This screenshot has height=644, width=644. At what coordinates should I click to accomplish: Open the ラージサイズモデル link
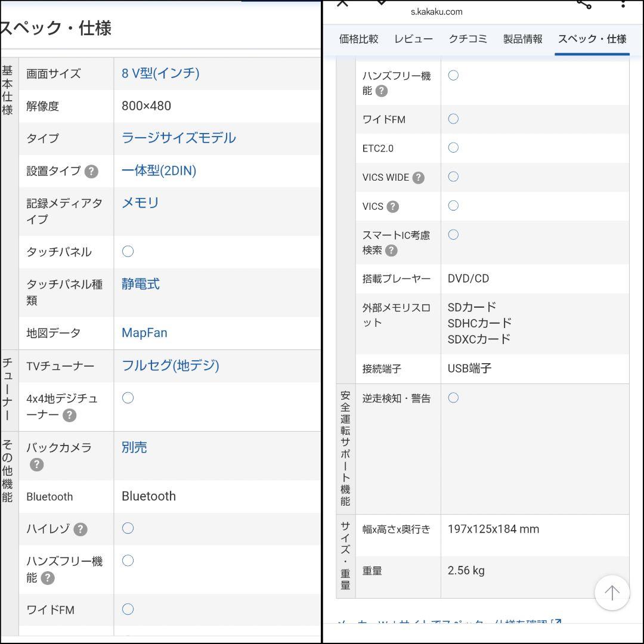pyautogui.click(x=179, y=138)
